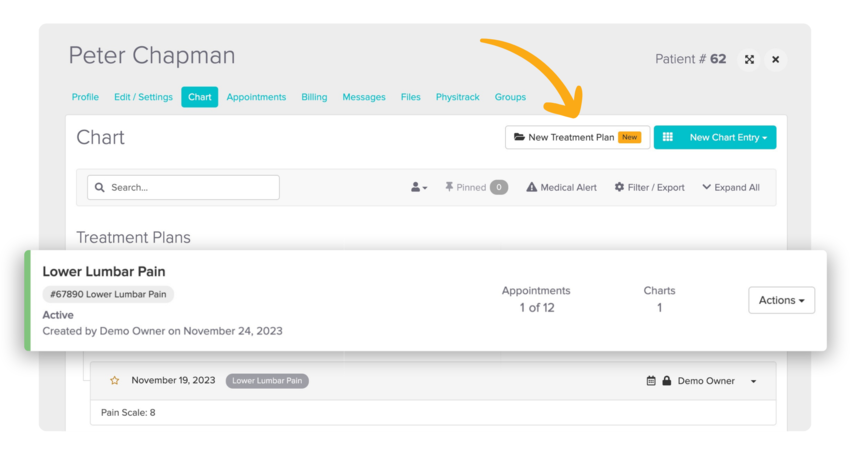Image resolution: width=850 pixels, height=455 pixels.
Task: Open the Physitrack tab
Action: coord(457,97)
